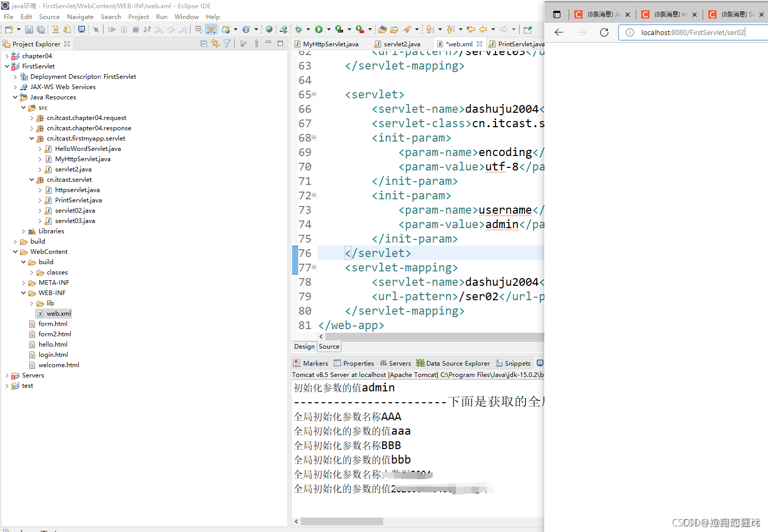This screenshot has height=532, width=768.
Task: Open dropdown arrow next to Debug icon
Action: [308, 29]
